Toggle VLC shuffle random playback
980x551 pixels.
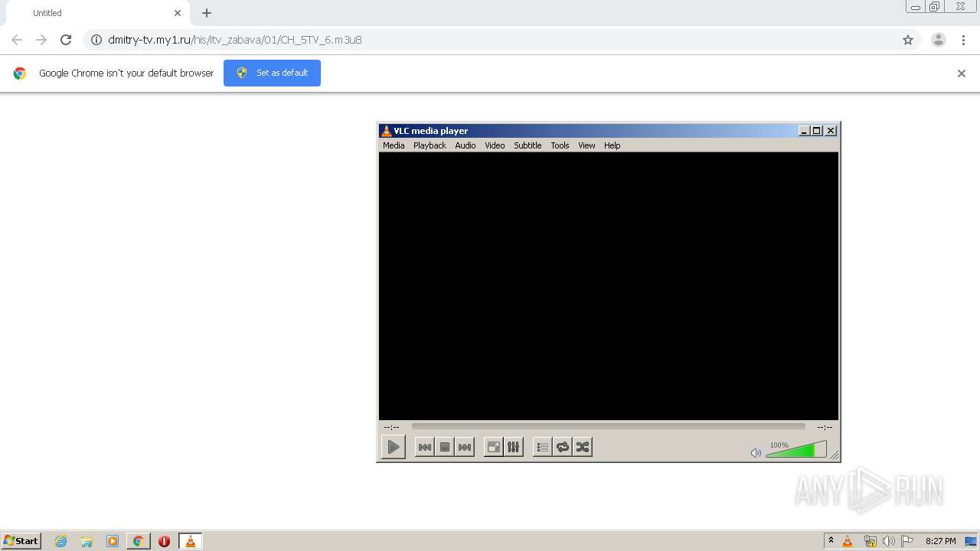[x=583, y=447]
